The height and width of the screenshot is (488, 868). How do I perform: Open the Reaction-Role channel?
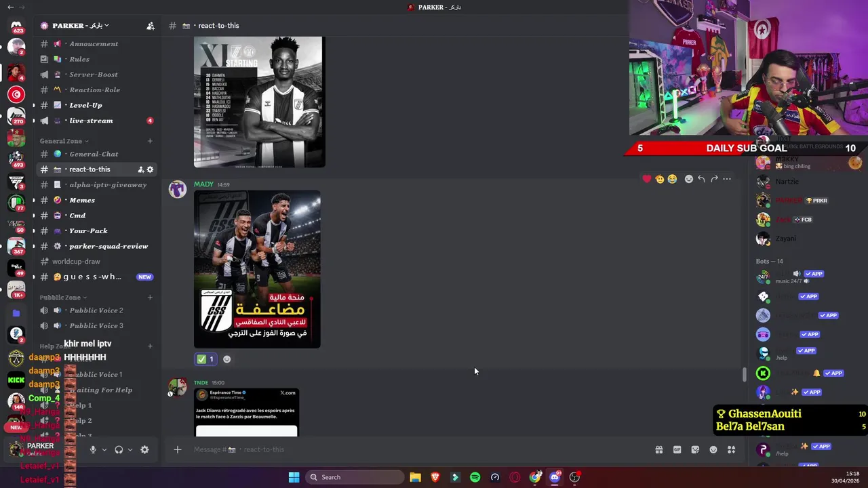pyautogui.click(x=96, y=90)
